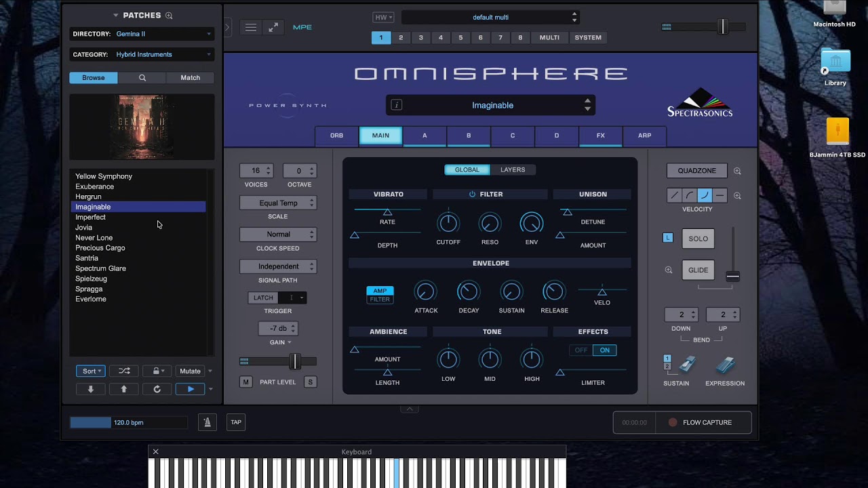Open the Equal Temp scale dropdown
This screenshot has height=488, width=868.
click(278, 203)
